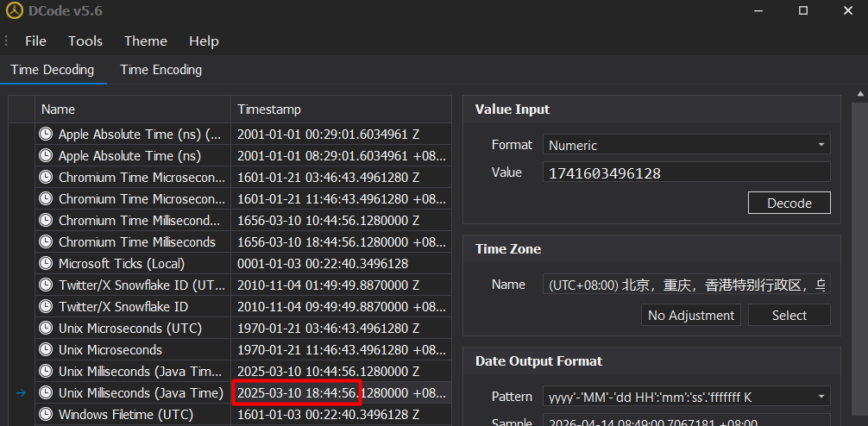This screenshot has height=426, width=868.
Task: Open the Theme menu
Action: [146, 41]
